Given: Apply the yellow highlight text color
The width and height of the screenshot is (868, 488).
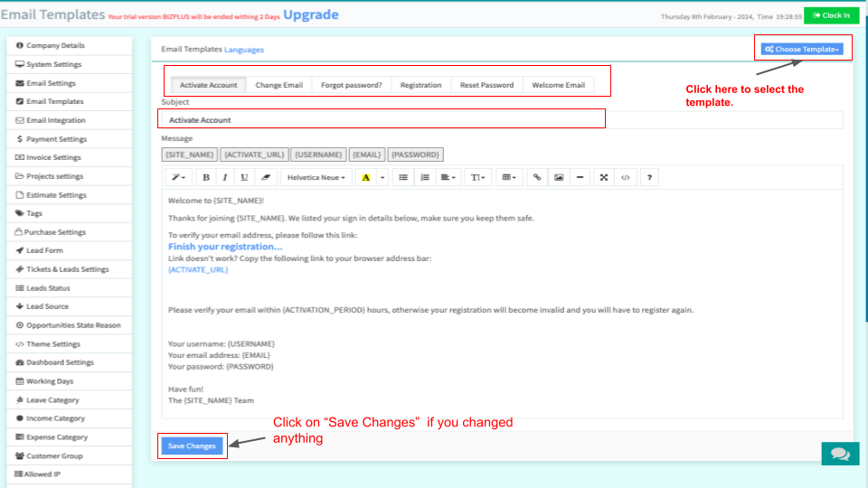Looking at the screenshot, I should [365, 178].
